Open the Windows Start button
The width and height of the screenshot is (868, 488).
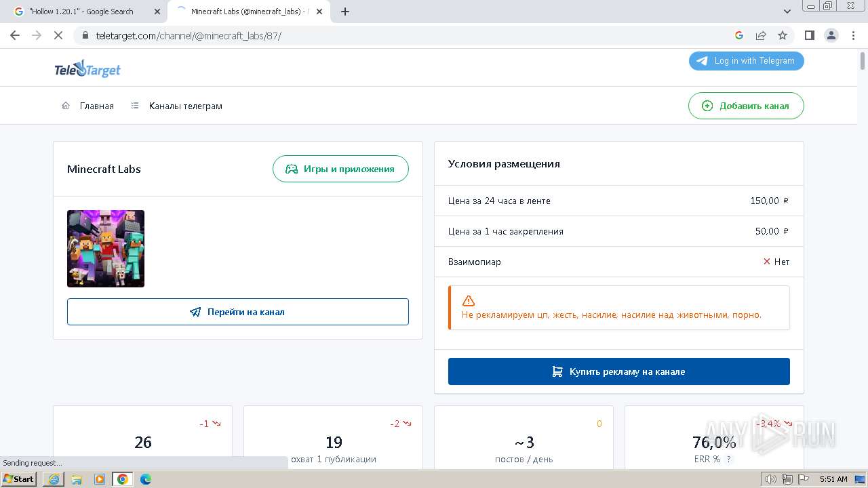pyautogui.click(x=19, y=479)
